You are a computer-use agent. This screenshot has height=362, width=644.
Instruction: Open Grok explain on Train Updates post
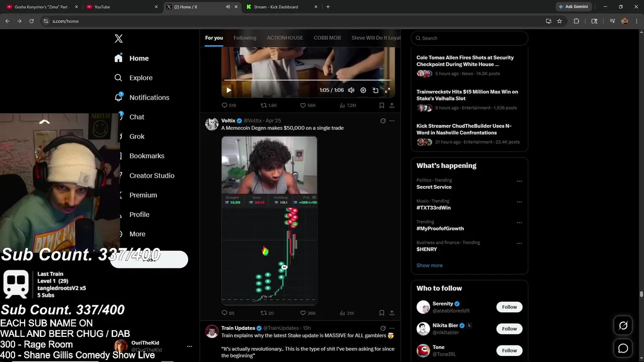[x=383, y=328]
